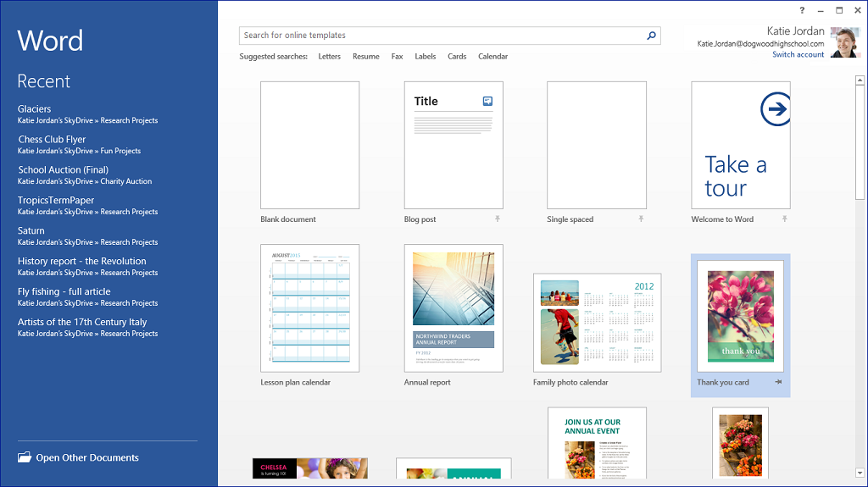Image resolution: width=868 pixels, height=487 pixels.
Task: Select the Lesson plan calendar template
Action: pyautogui.click(x=310, y=307)
